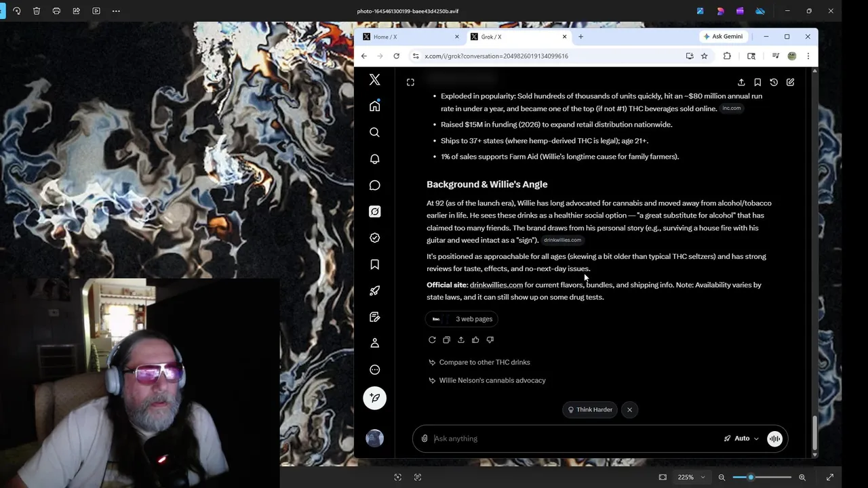
Task: Share image from Photos viewer toolbar
Action: pos(76,11)
